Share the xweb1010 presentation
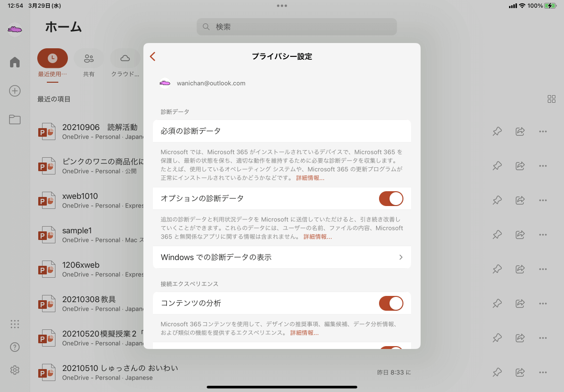This screenshot has width=564, height=392. click(520, 200)
